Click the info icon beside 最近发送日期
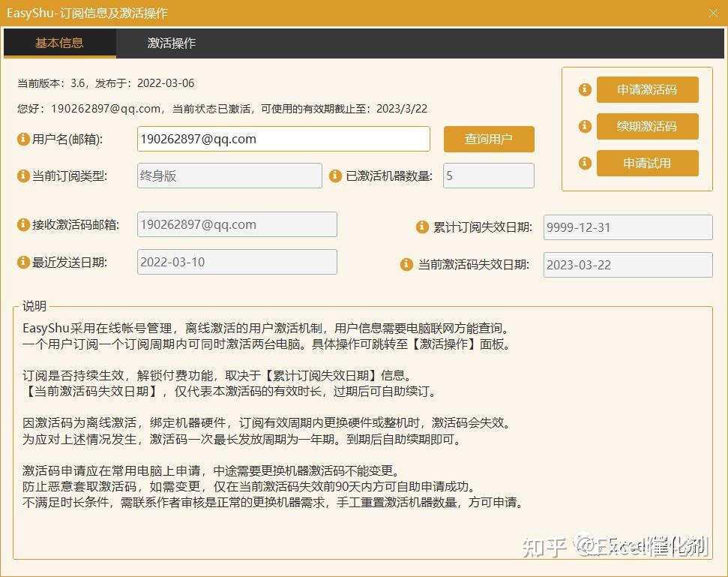The image size is (728, 577). coord(22,261)
